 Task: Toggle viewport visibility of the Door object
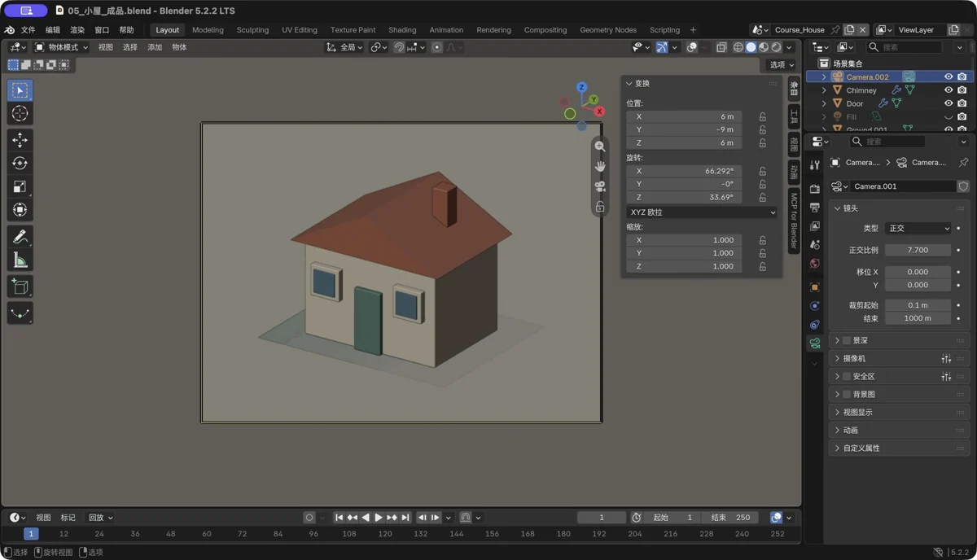click(949, 103)
